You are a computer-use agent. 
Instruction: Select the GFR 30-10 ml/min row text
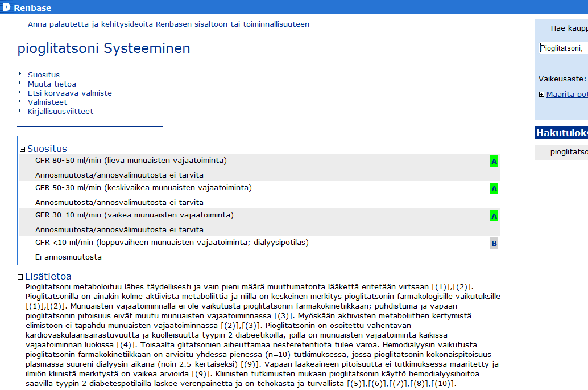pyautogui.click(x=134, y=215)
